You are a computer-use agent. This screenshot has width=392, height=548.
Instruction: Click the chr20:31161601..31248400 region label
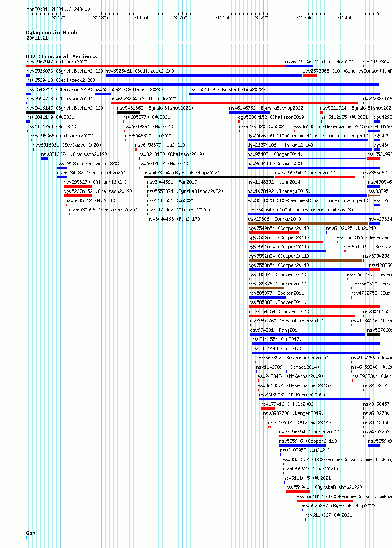click(58, 9)
